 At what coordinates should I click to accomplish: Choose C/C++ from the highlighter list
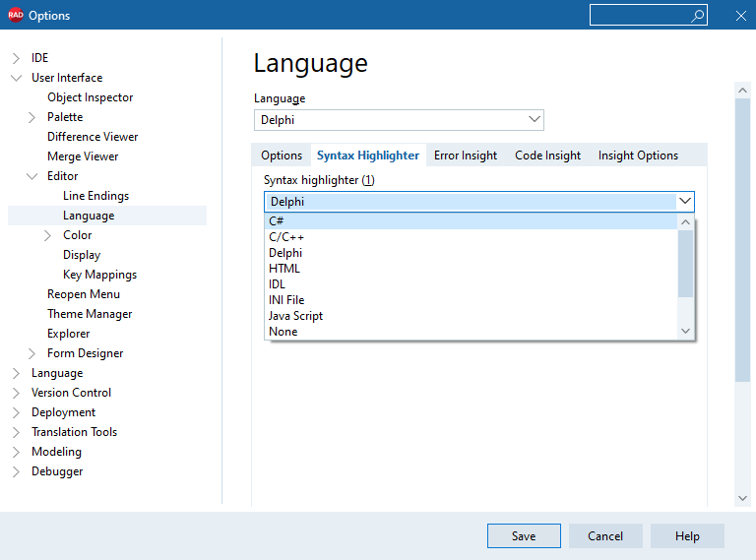(472, 237)
